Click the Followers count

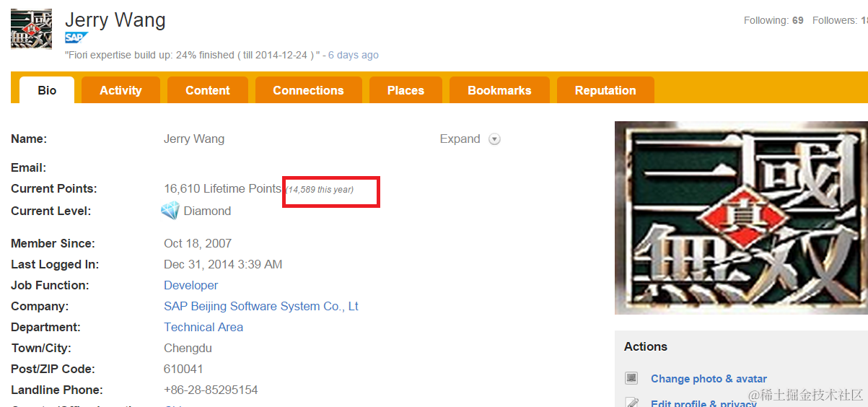pyautogui.click(x=840, y=20)
